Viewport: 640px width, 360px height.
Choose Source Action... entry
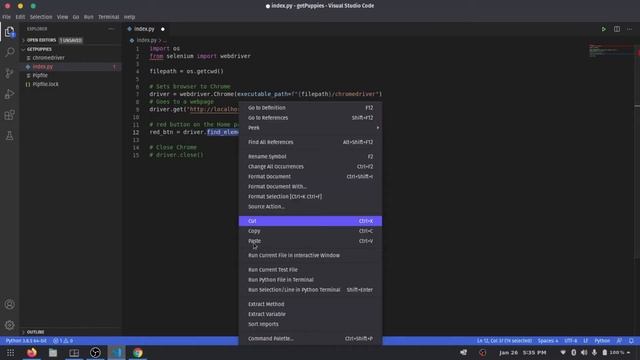tap(310, 207)
